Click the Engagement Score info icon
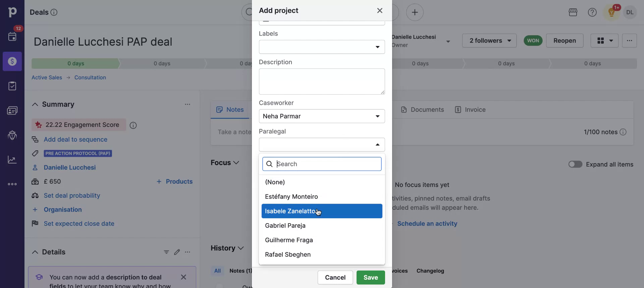Image resolution: width=644 pixels, height=288 pixels. click(x=133, y=126)
